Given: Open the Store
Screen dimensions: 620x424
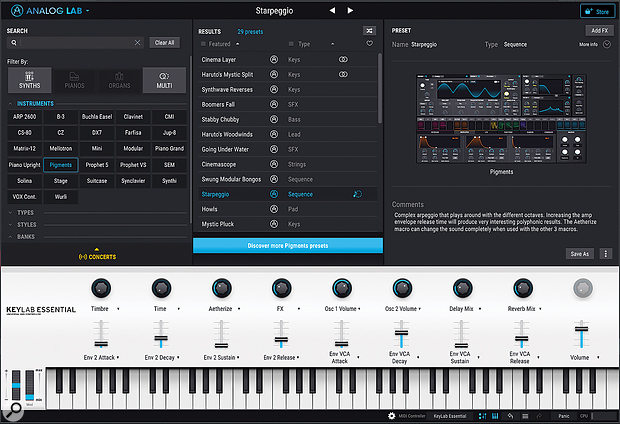Looking at the screenshot, I should 597,11.
